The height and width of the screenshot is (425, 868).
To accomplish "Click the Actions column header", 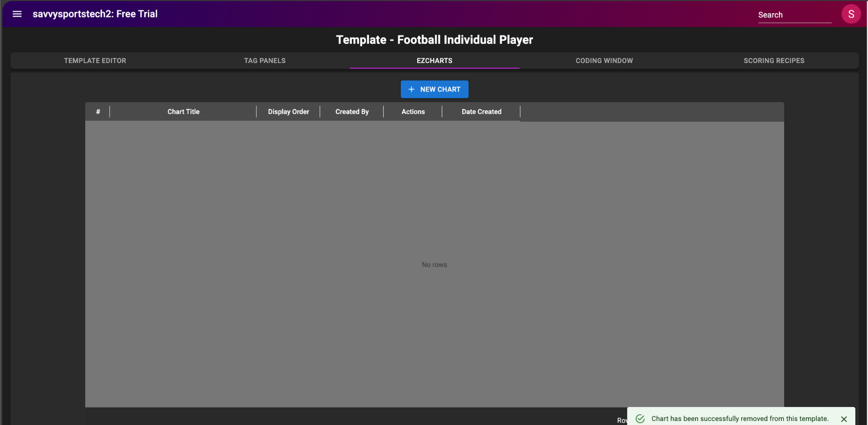I will (413, 112).
